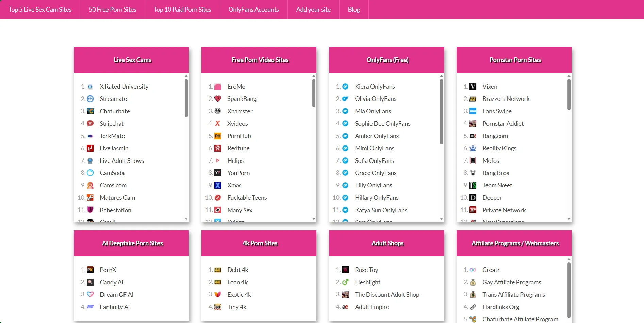Viewport: 644px width, 323px height.
Task: Click the green Fleshlight icon
Action: 345,282
